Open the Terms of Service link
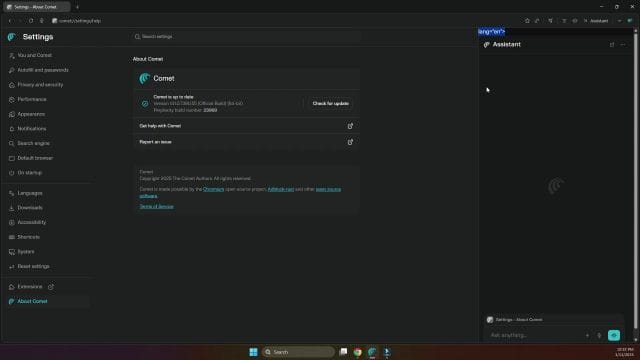This screenshot has height=360, width=640. [156, 207]
